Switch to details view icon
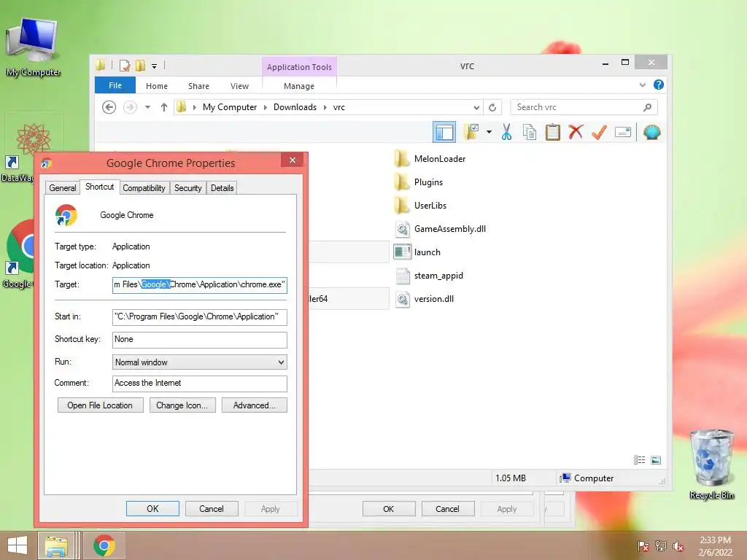The height and width of the screenshot is (560, 747). [639, 459]
